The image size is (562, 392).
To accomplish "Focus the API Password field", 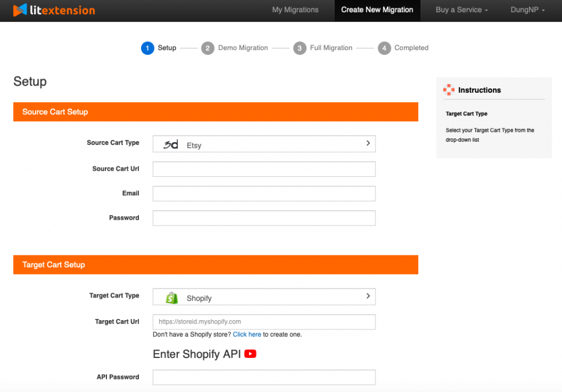I will 264,377.
